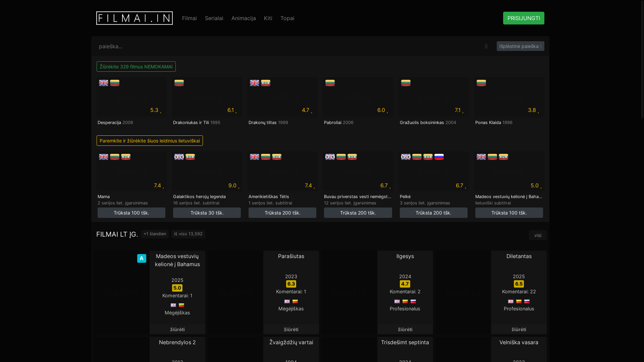644x362 pixels.
Task: Open the Desperacija 2006 poster thumbnail
Action: [131, 97]
